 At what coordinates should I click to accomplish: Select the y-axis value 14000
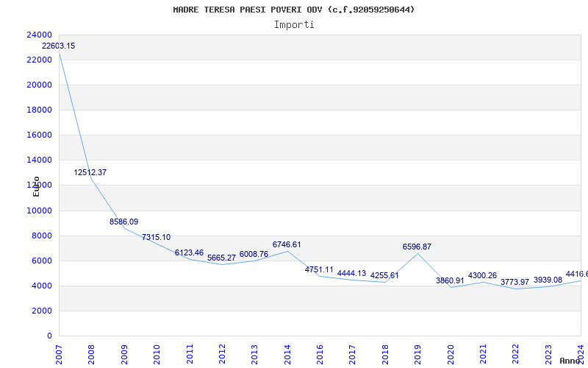point(39,160)
